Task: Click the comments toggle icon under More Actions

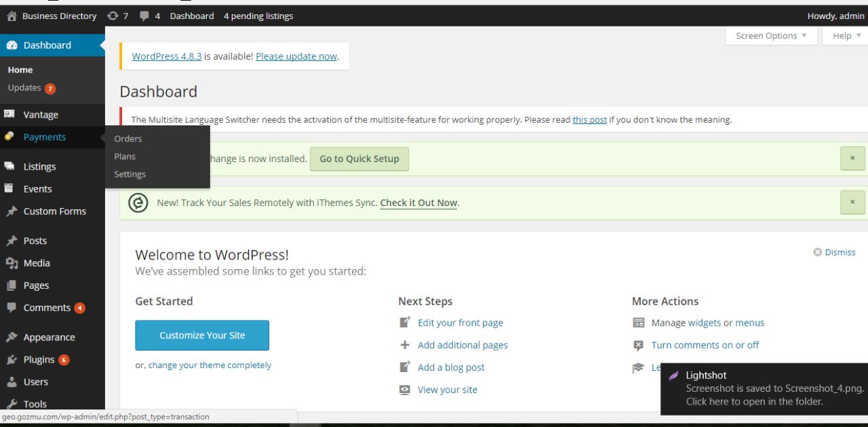Action: (x=638, y=345)
